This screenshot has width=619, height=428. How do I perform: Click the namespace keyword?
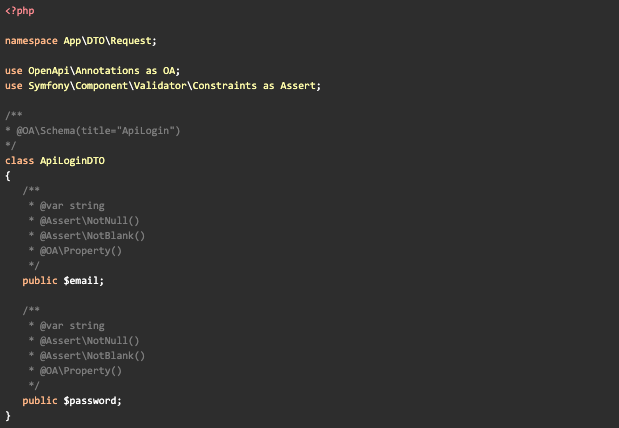31,41
